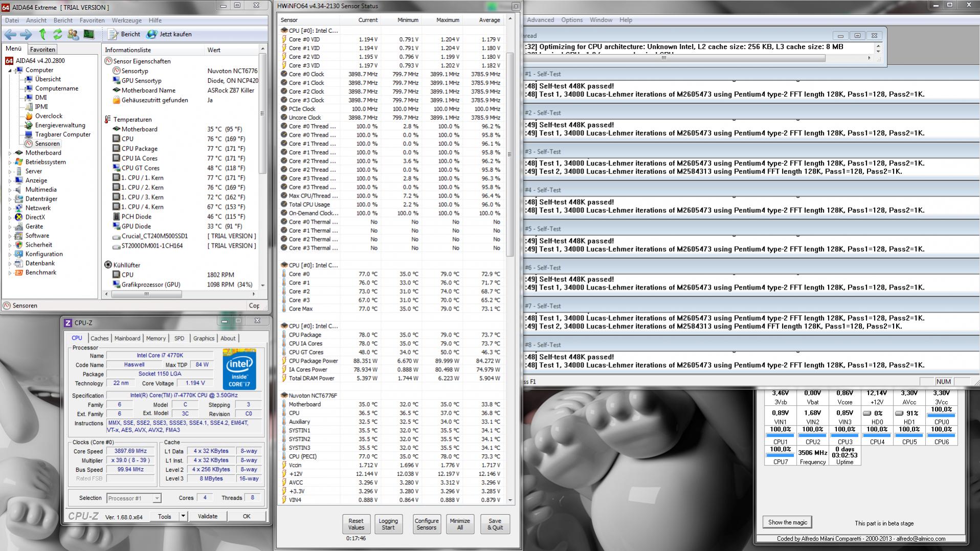The width and height of the screenshot is (980, 551).
Task: Click the Sicherheit shield icon
Action: (19, 245)
